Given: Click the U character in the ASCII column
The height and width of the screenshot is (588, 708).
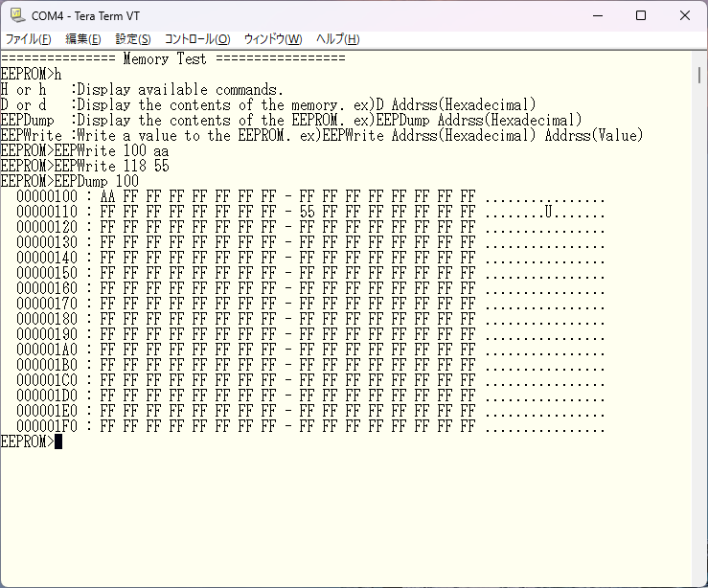Looking at the screenshot, I should click(548, 212).
